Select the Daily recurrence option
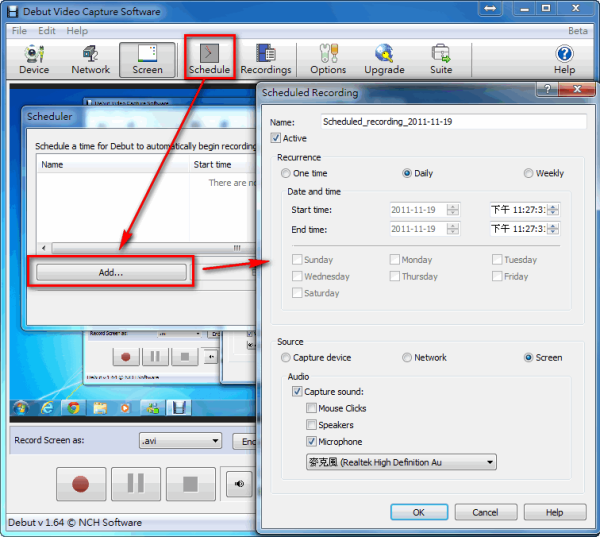This screenshot has height=537, width=600. [x=407, y=173]
